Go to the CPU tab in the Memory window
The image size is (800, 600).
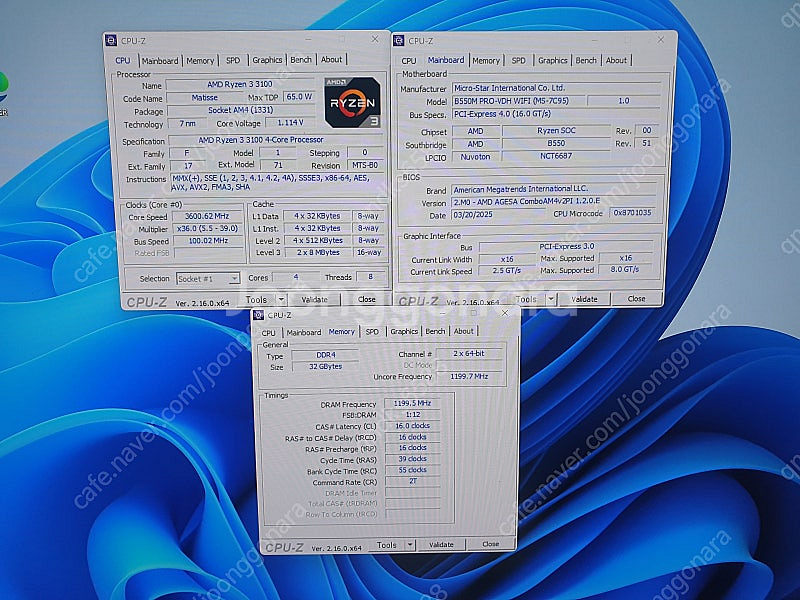[x=269, y=332]
